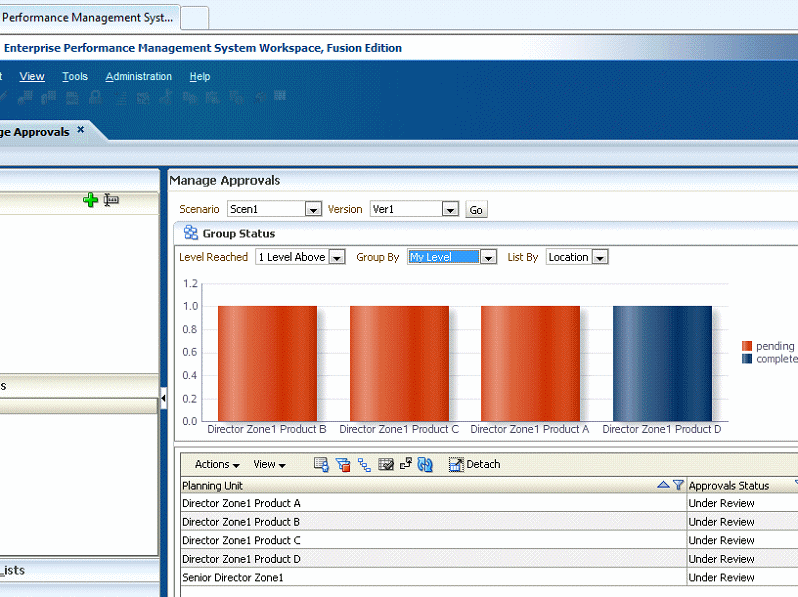Open the List By Location dropdown
798x597 pixels.
pos(600,258)
